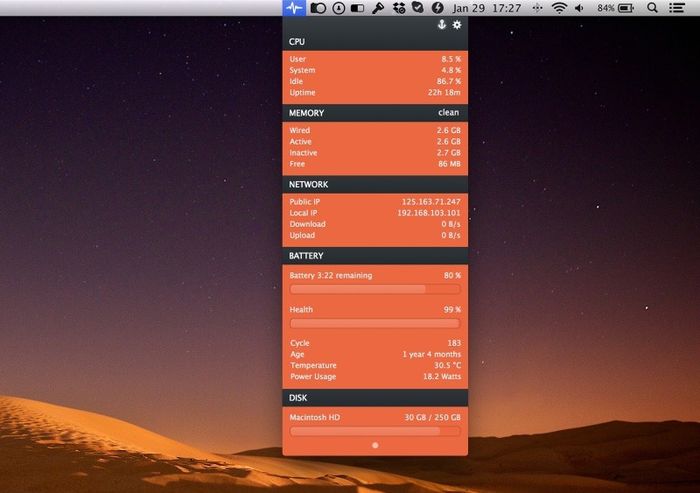
Task: Click the memory clean button
Action: point(448,113)
